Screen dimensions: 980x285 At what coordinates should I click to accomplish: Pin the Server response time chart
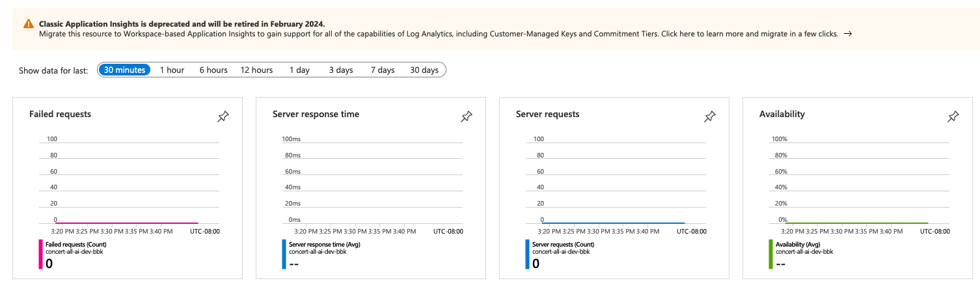point(467,116)
